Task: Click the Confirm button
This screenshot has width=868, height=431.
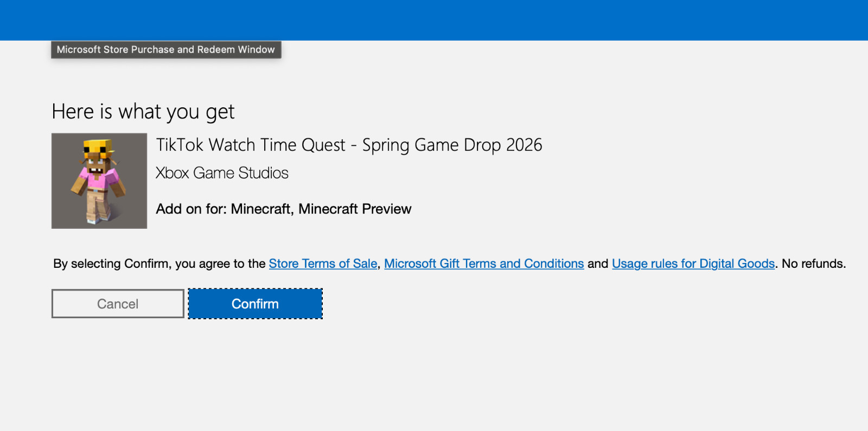Action: click(255, 304)
